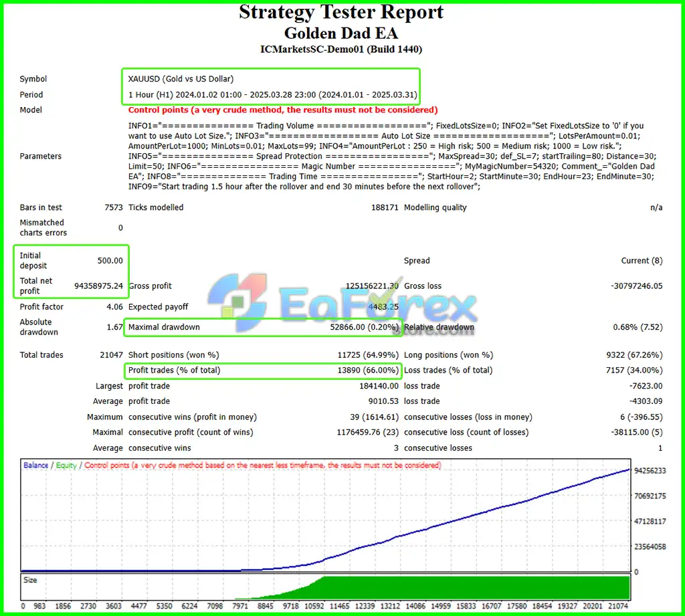Select the initial deposit value 500.00
This screenshot has width=685, height=616.
pyautogui.click(x=110, y=261)
